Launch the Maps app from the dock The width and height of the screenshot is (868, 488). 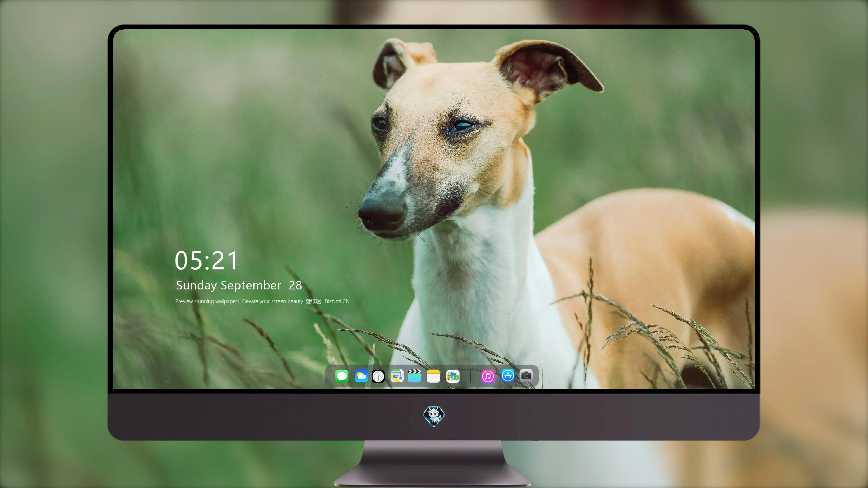click(x=397, y=376)
